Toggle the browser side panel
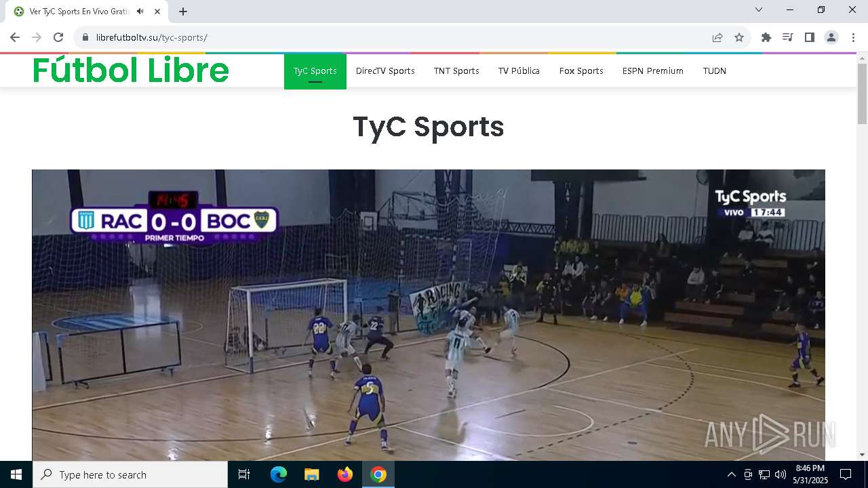The height and width of the screenshot is (488, 868). [x=810, y=37]
